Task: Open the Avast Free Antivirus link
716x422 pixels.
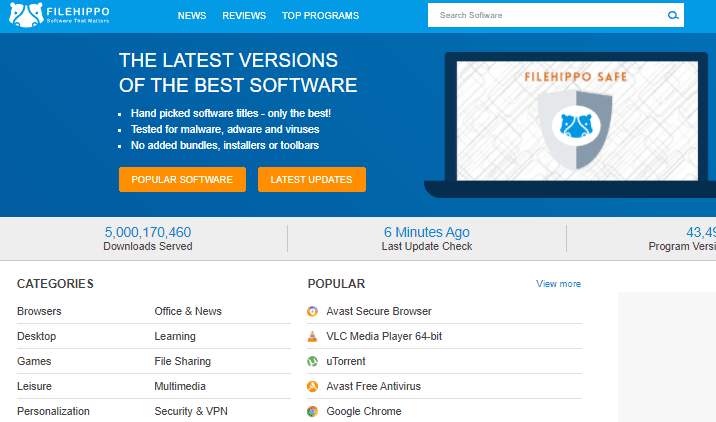Action: (373, 386)
